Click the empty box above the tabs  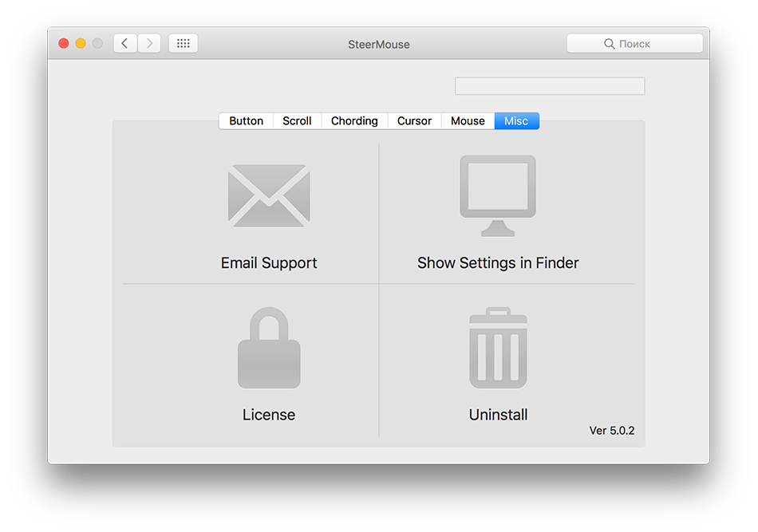[x=550, y=86]
